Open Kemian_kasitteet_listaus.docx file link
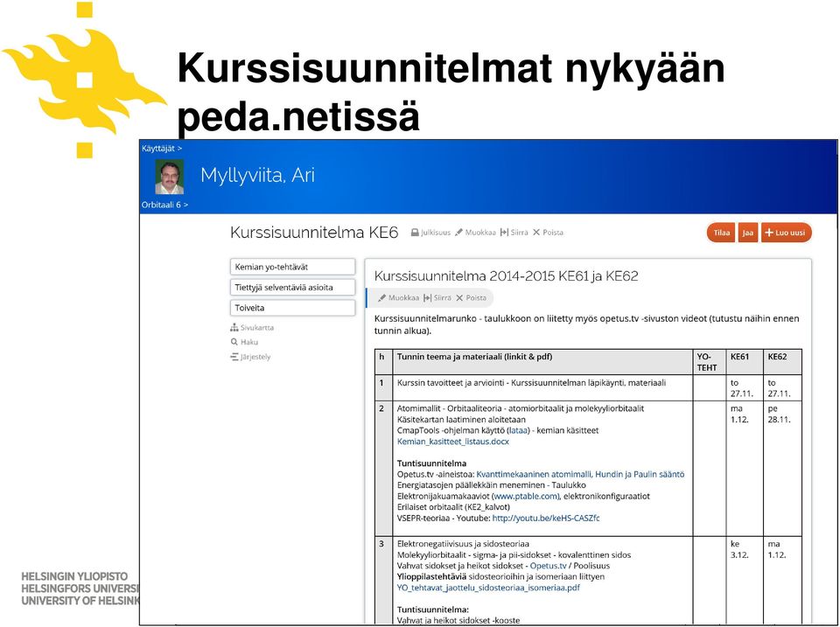 pos(452,442)
